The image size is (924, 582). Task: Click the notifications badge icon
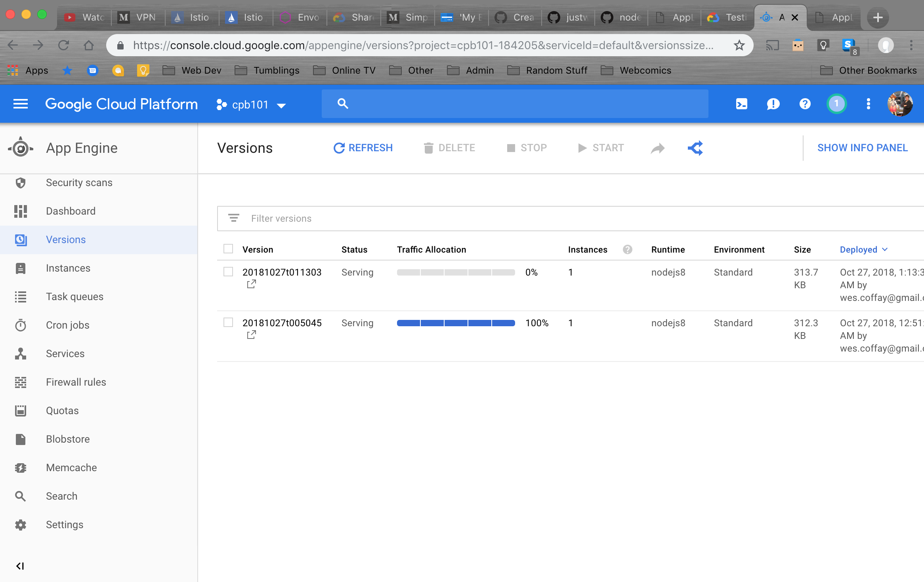coord(836,104)
